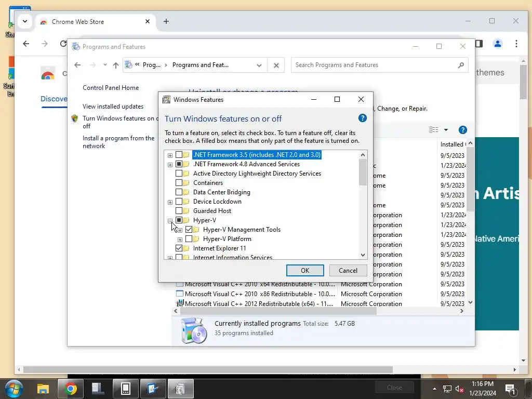This screenshot has width=532, height=399.
Task: Check the Guarded Host checkbox
Action: [x=179, y=211]
